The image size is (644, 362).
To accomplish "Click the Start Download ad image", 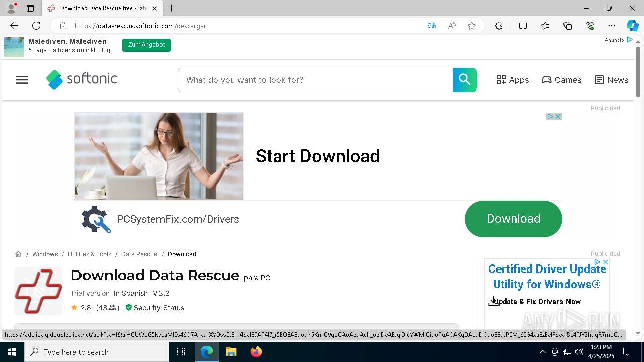I will point(159,156).
